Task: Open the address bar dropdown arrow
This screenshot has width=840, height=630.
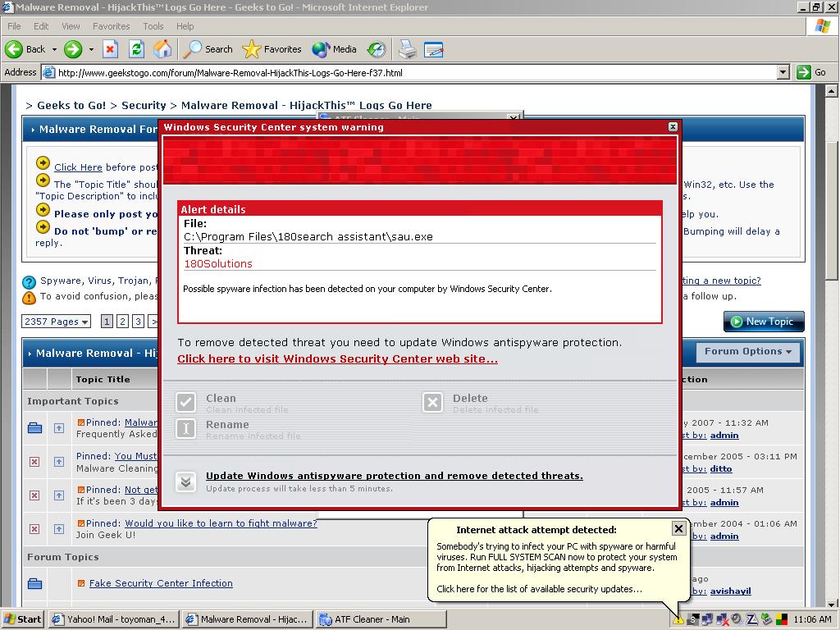Action: coord(783,72)
